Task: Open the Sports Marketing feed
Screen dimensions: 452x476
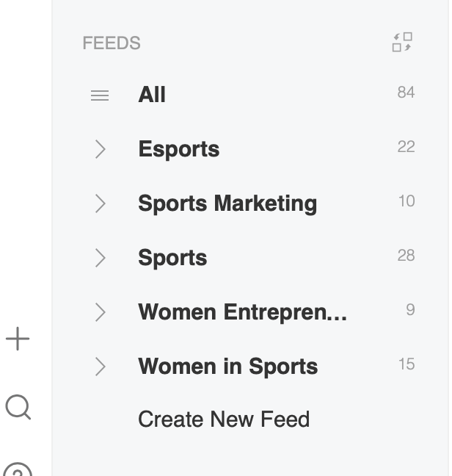Action: point(227,203)
